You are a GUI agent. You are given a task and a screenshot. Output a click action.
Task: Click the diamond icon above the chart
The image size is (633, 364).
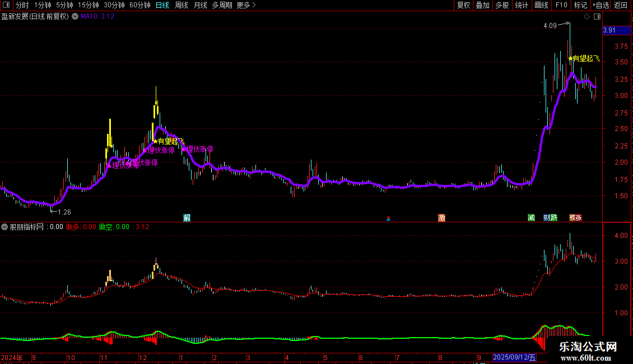coord(587,17)
